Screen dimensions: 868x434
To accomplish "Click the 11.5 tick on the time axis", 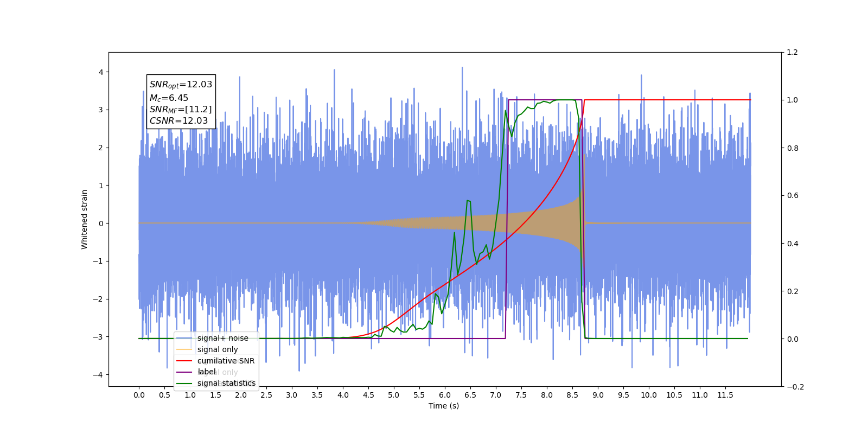I will point(725,395).
